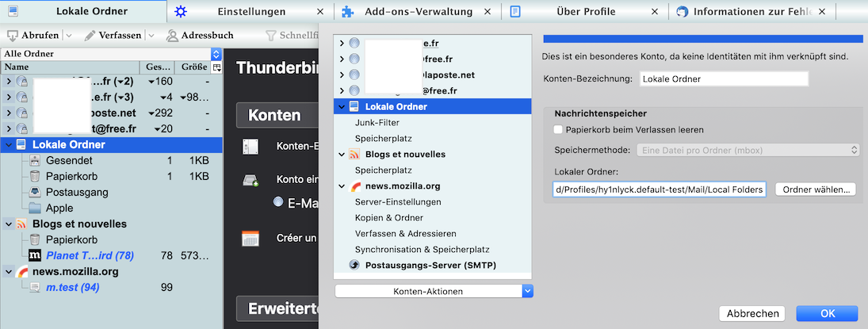The width and height of the screenshot is (868, 329).
Task: Click the Verfassen pencil icon
Action: (90, 36)
